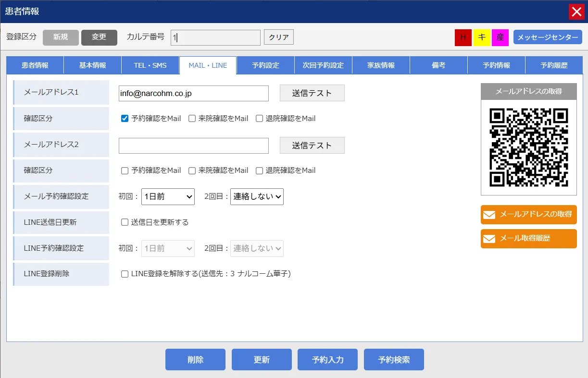Enable 来院確認をMail for mail address 2
Image resolution: width=588 pixels, height=378 pixels.
tap(192, 171)
